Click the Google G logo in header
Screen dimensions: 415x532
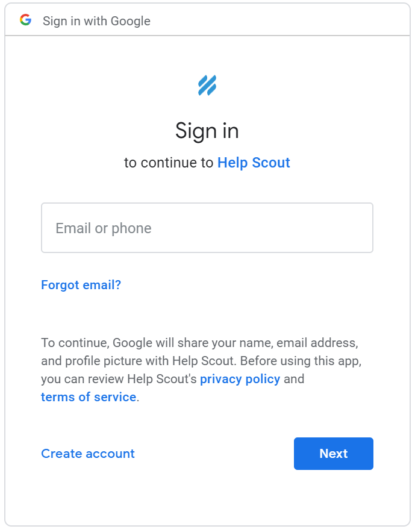(25, 20)
